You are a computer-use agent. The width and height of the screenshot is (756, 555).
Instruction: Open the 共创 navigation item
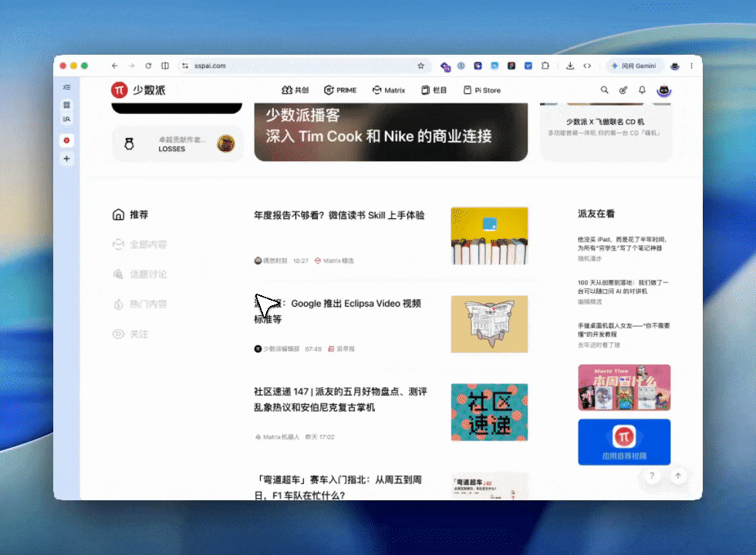[x=295, y=90]
